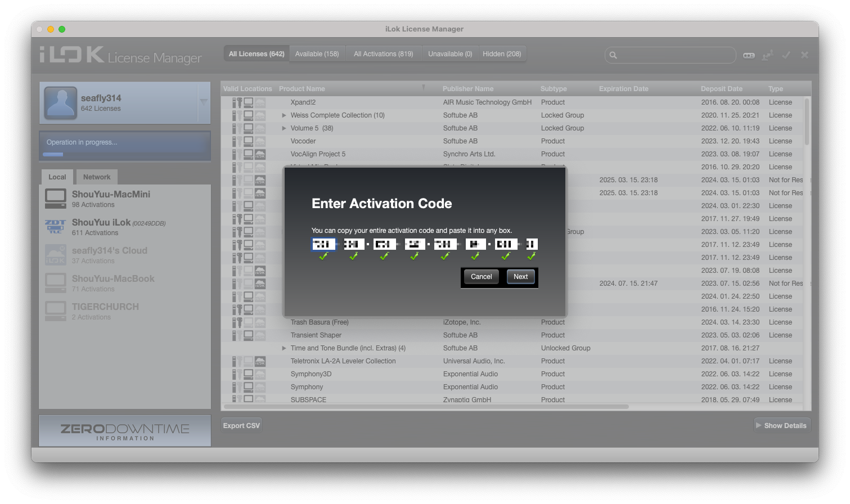Click the search magnifier icon
The image size is (850, 504).
(x=613, y=55)
